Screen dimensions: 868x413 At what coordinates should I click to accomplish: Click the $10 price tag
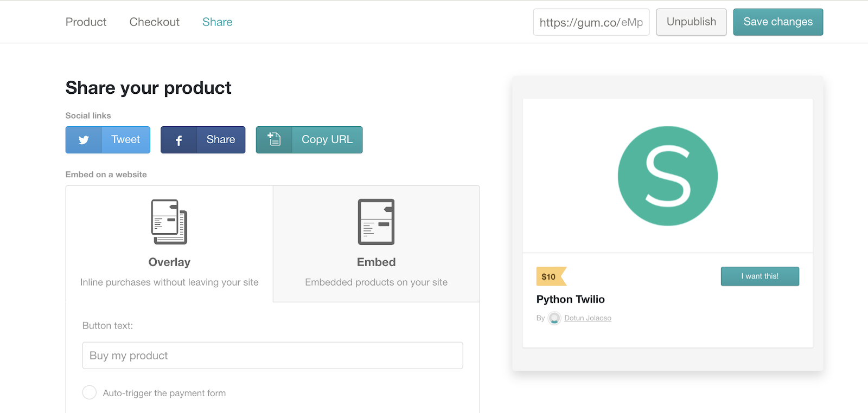click(x=551, y=276)
